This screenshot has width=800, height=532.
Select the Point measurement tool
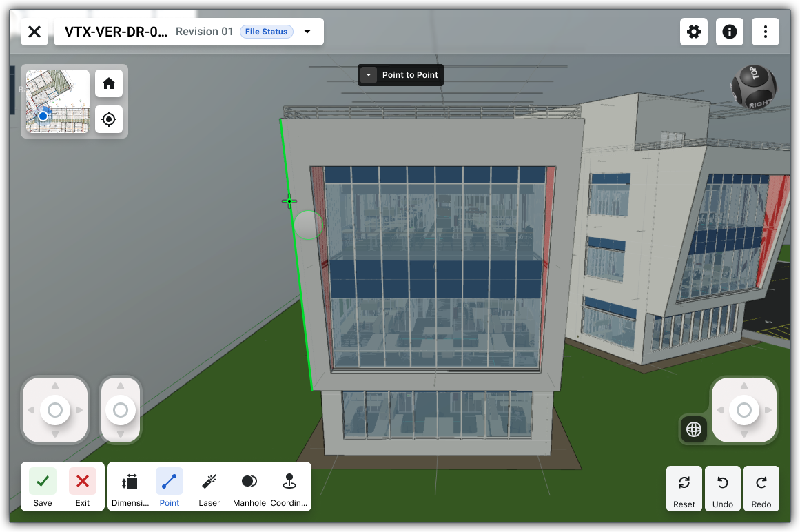170,487
